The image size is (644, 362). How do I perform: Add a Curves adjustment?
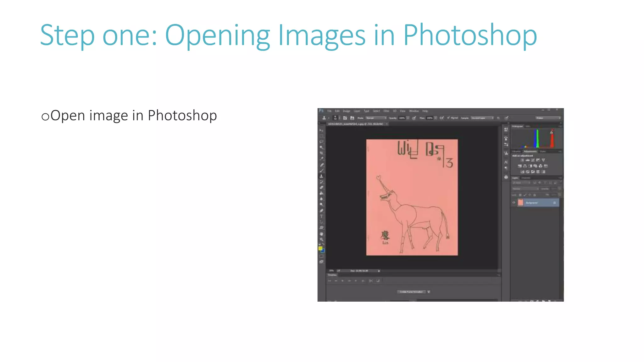[533, 160]
